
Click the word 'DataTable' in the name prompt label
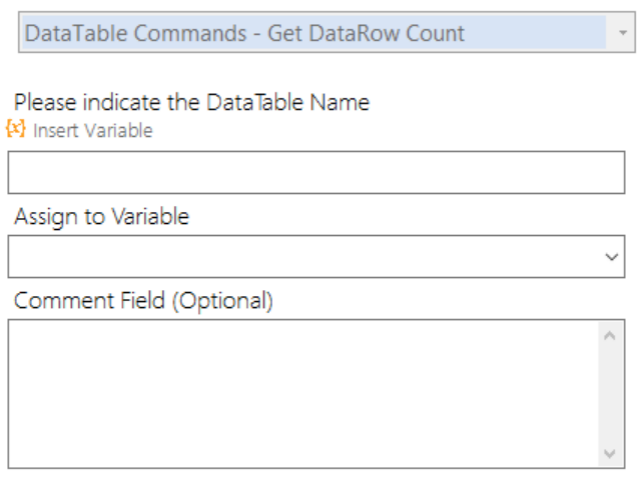point(256,102)
